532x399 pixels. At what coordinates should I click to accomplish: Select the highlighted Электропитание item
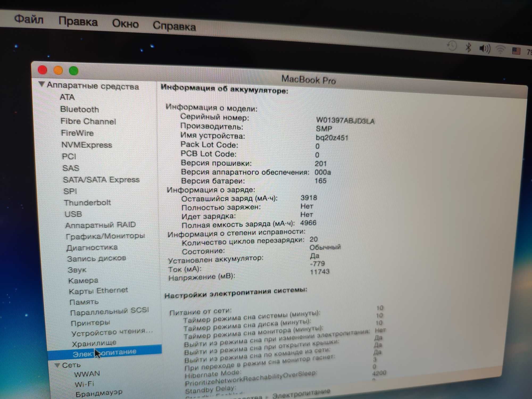pos(105,352)
